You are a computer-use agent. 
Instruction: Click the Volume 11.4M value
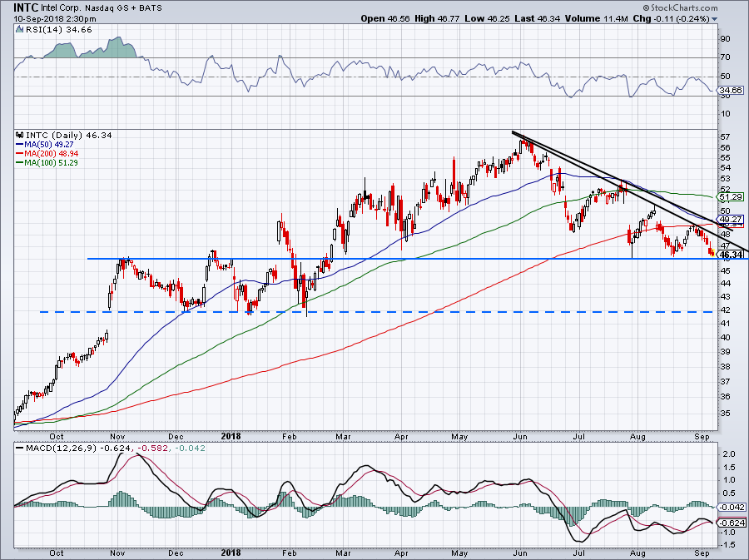(x=597, y=18)
